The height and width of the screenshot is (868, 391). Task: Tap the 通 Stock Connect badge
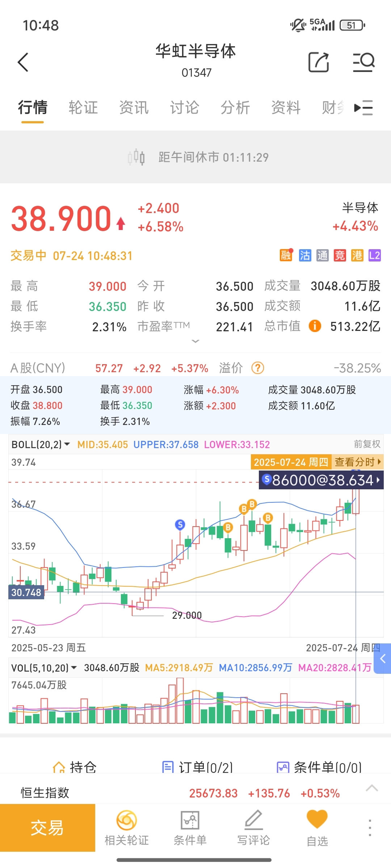click(322, 255)
